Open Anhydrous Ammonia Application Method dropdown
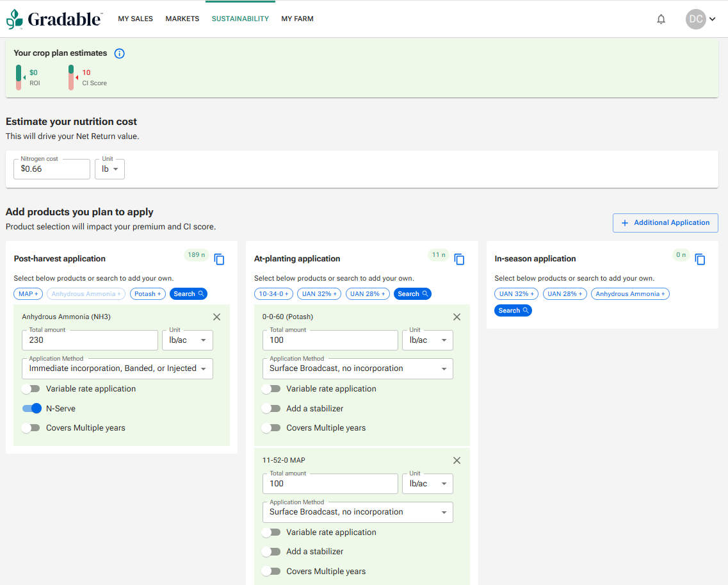 pyautogui.click(x=117, y=369)
